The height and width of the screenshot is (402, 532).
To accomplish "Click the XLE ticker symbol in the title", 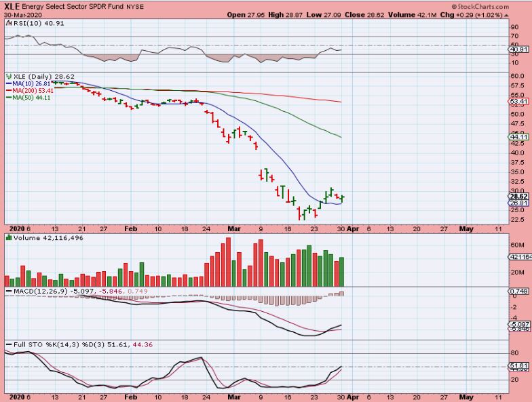I will click(x=12, y=7).
